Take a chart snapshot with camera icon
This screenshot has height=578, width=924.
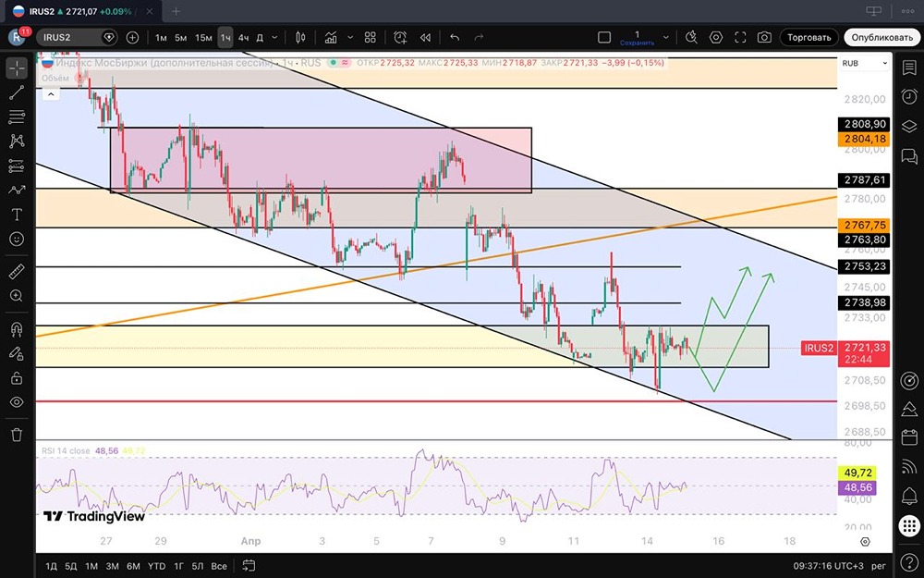point(764,37)
